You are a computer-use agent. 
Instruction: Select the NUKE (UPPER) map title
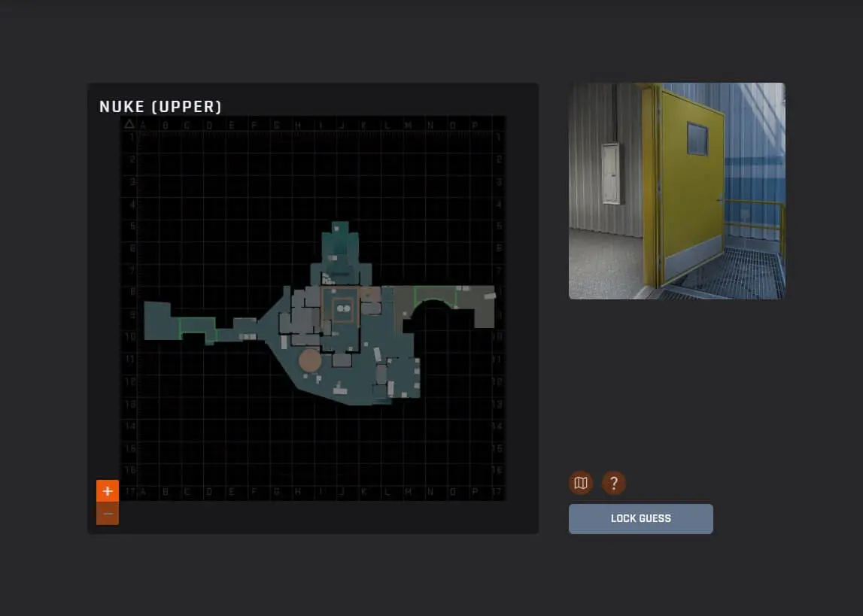(160, 107)
